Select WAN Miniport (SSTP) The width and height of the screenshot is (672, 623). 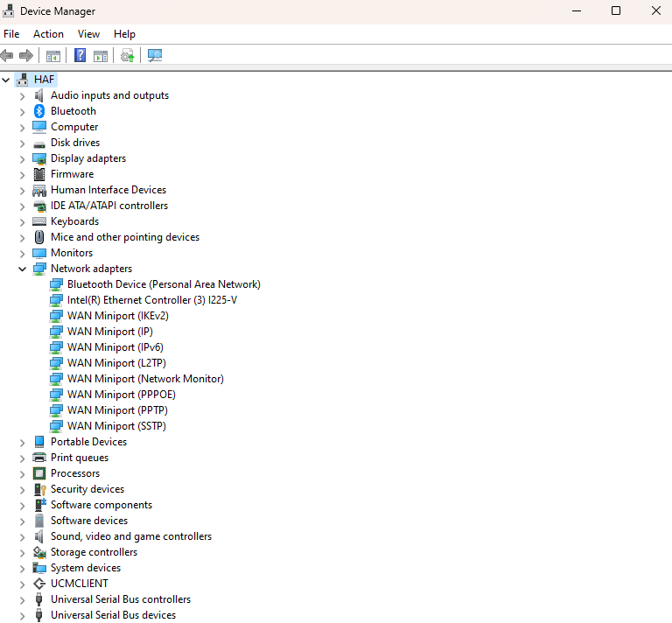click(116, 426)
